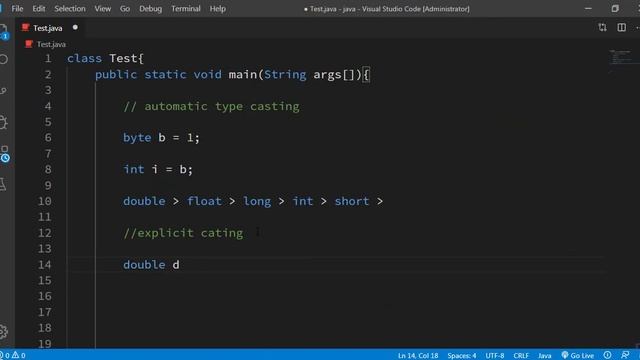The image size is (640, 360).
Task: Click 'int i = b;' statement on line 8
Action: pyautogui.click(x=158, y=169)
